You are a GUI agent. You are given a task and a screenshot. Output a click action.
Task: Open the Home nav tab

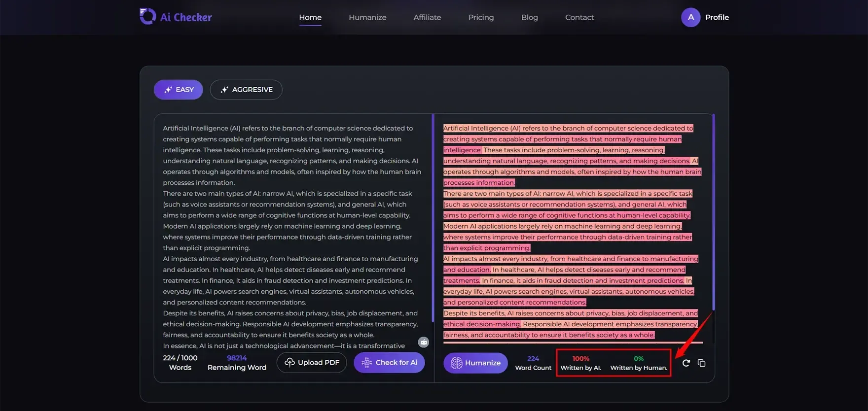tap(310, 17)
